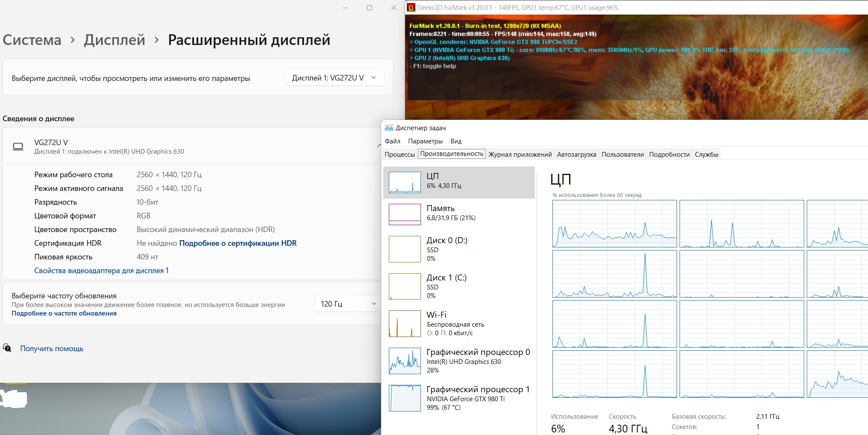Open the Автозагрузка tab
The image size is (868, 435).
coord(576,155)
